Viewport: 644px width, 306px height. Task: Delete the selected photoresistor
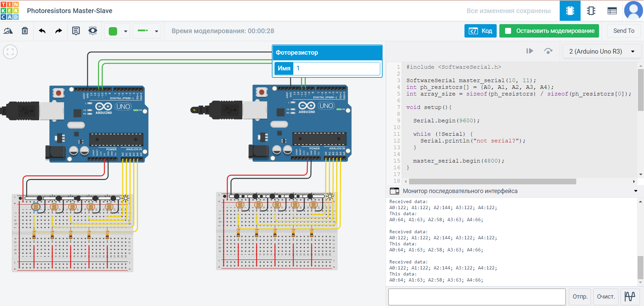tap(24, 30)
